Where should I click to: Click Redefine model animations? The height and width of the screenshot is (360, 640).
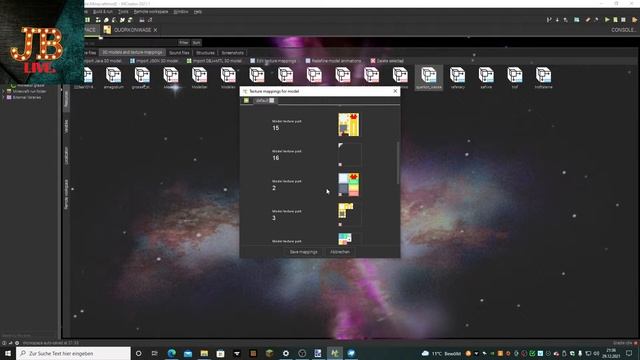point(333,61)
